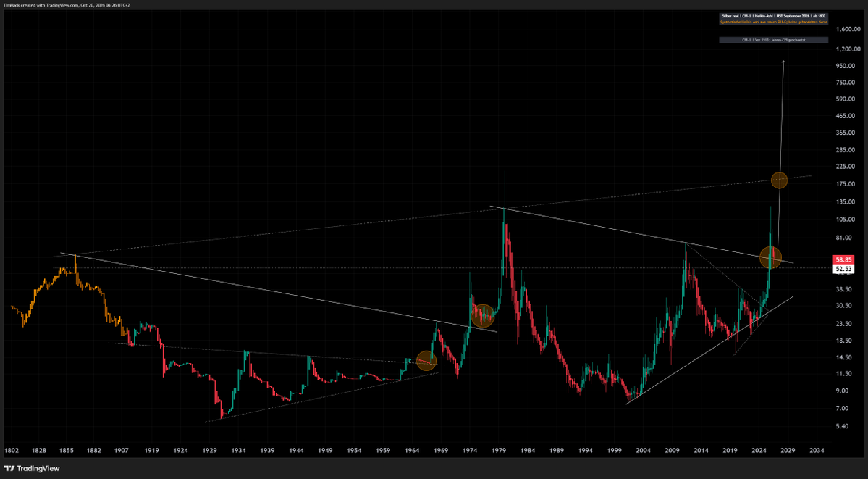Click the 2019 date on the time axis
Screen dimensions: 868x479
(x=730, y=451)
